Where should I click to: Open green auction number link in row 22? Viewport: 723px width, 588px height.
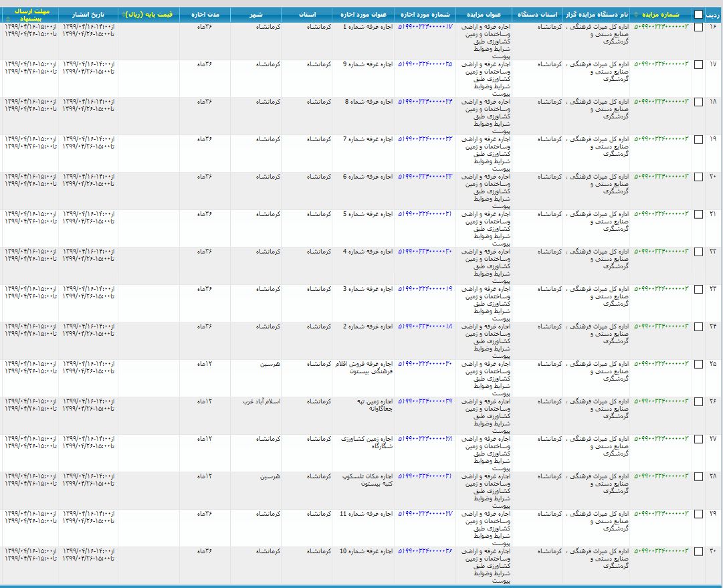(x=661, y=252)
